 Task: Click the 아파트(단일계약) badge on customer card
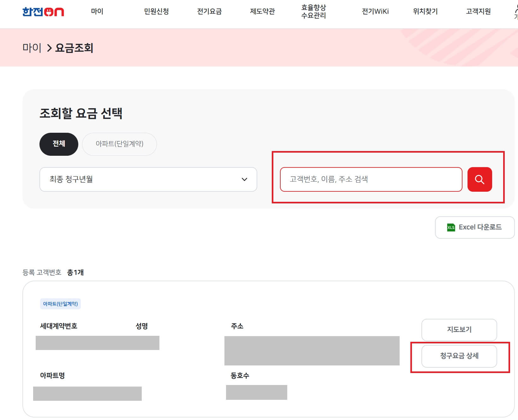pyautogui.click(x=60, y=304)
